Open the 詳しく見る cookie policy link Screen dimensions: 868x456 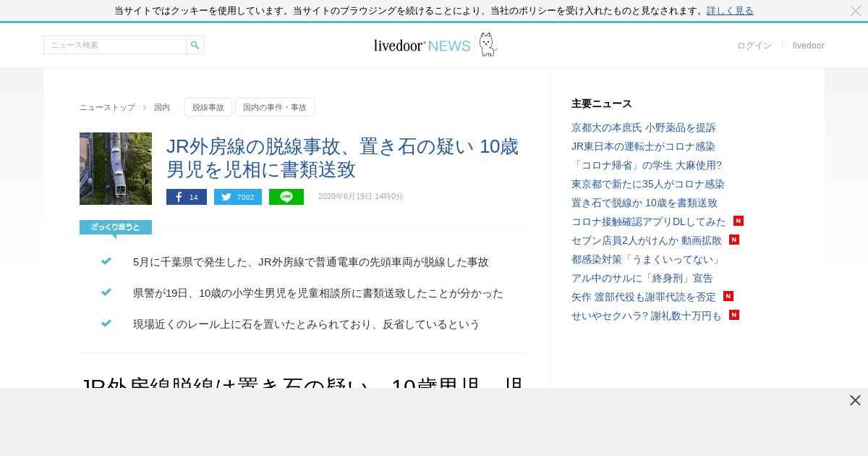tap(730, 10)
